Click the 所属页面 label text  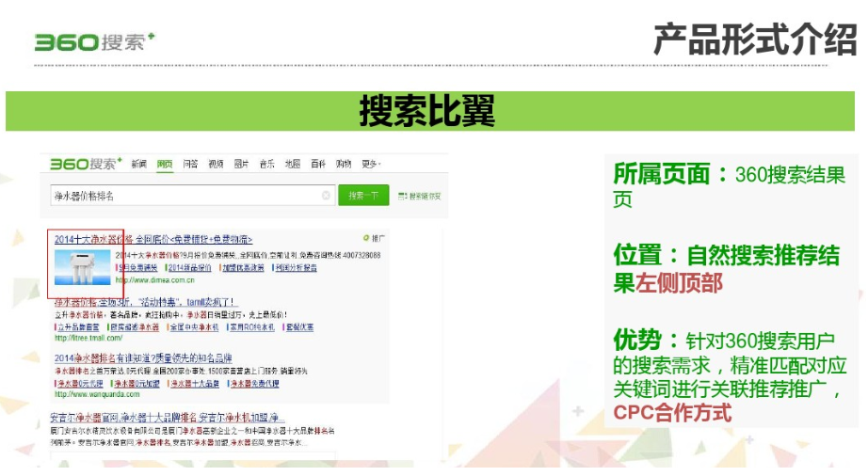(x=662, y=174)
